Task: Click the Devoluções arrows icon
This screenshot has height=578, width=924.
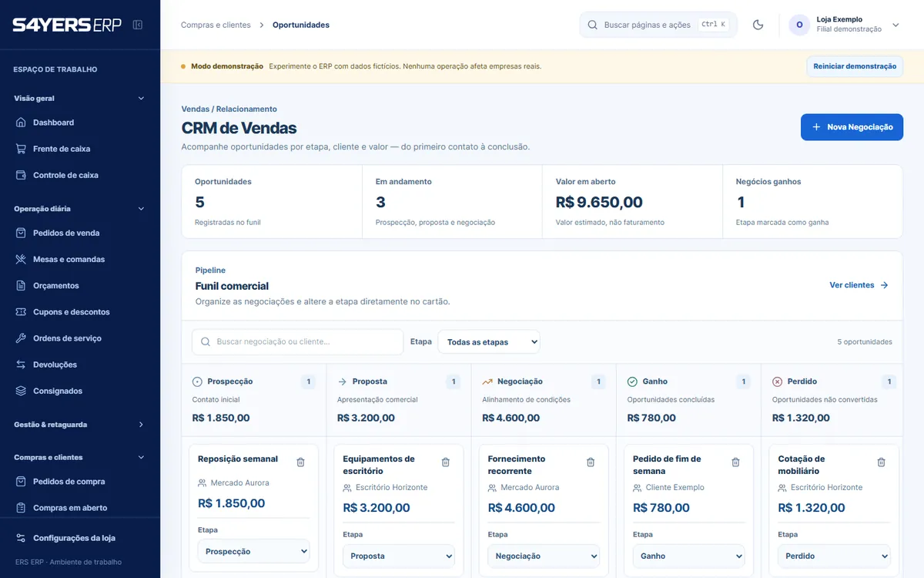Action: click(21, 365)
